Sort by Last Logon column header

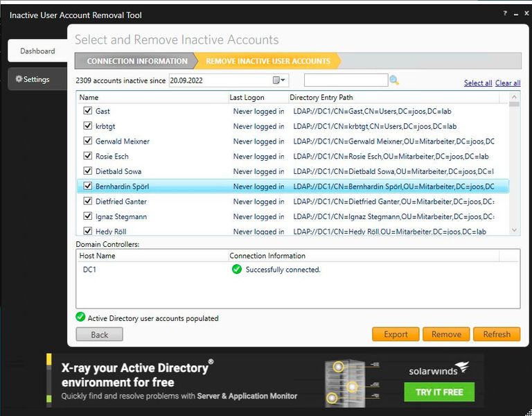[x=258, y=98]
